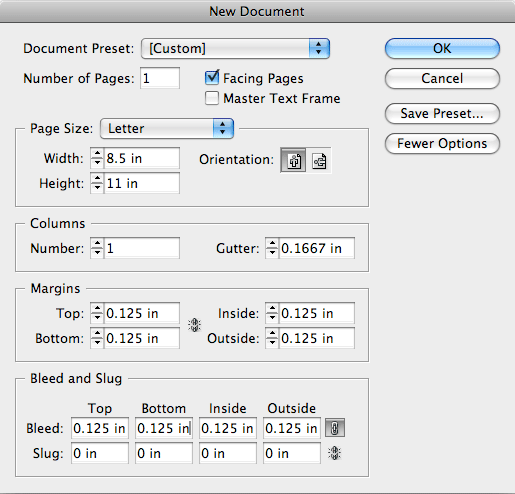
Task: Click the Bleed Outside field
Action: click(292, 428)
